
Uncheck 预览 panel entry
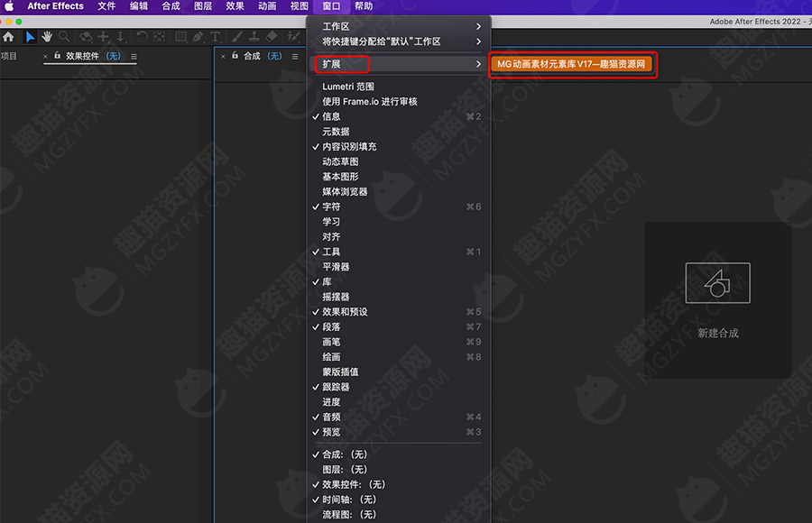pyautogui.click(x=398, y=432)
